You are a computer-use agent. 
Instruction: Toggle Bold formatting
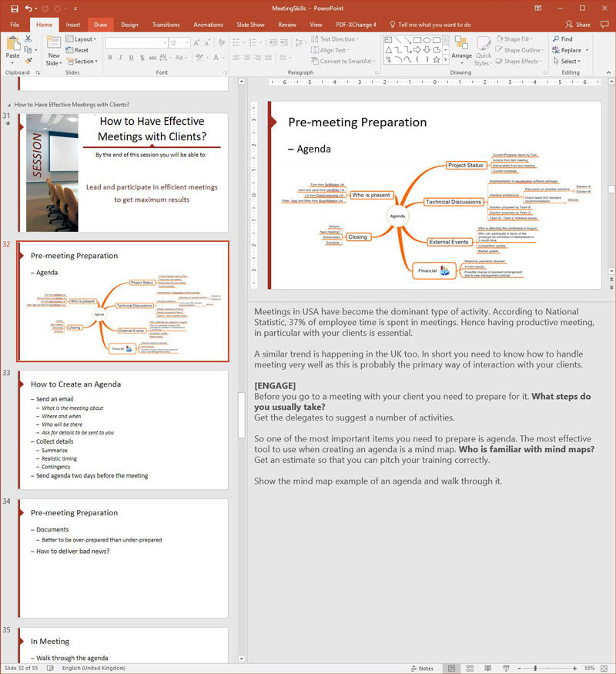point(110,57)
